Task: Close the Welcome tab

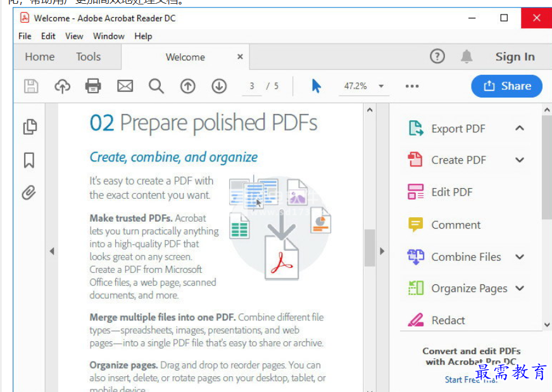Action: tap(240, 56)
